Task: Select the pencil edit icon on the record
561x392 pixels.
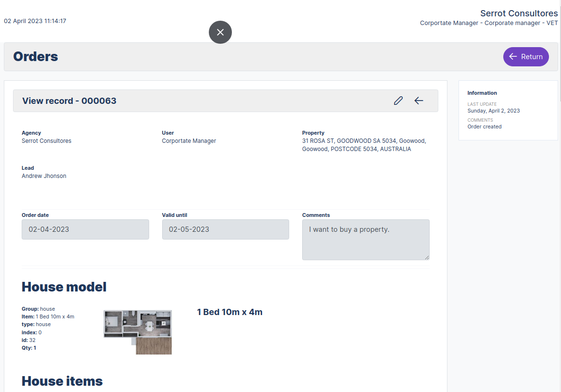Action: (x=398, y=101)
